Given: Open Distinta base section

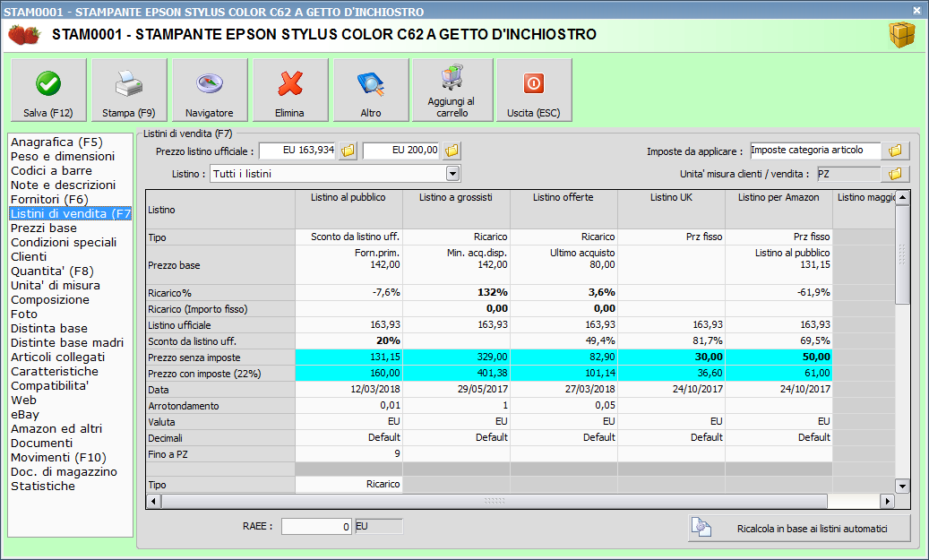Looking at the screenshot, I should (x=48, y=328).
